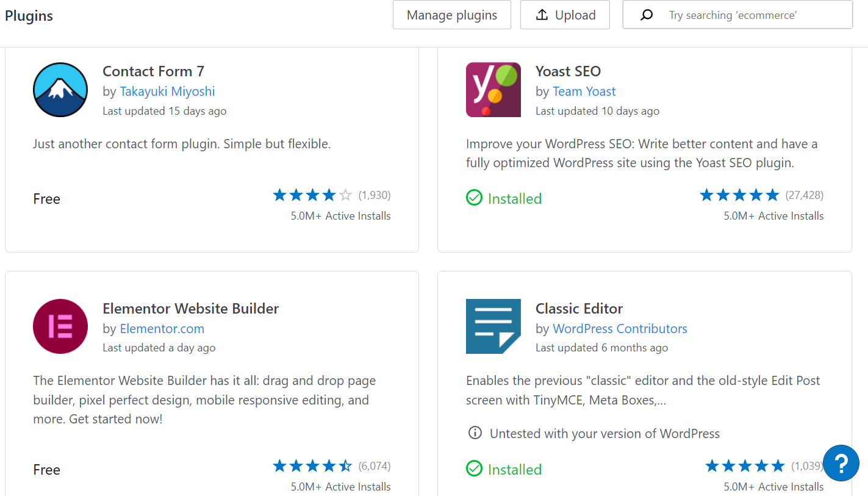The image size is (868, 496).
Task: Click the upload arrow icon
Action: click(542, 15)
